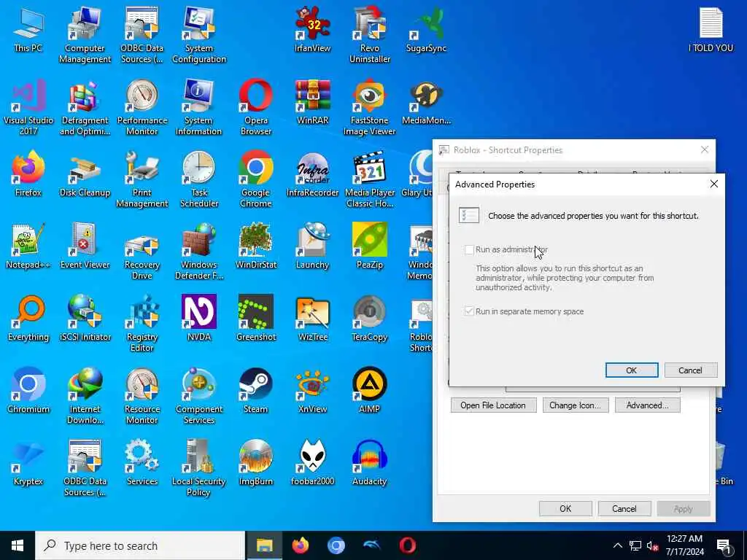Confirm Advanced Properties with OK
The width and height of the screenshot is (747, 560).
(x=632, y=370)
